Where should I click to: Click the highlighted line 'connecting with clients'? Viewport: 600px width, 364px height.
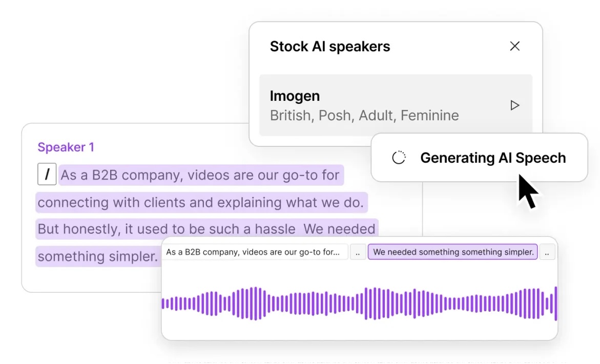pos(201,202)
